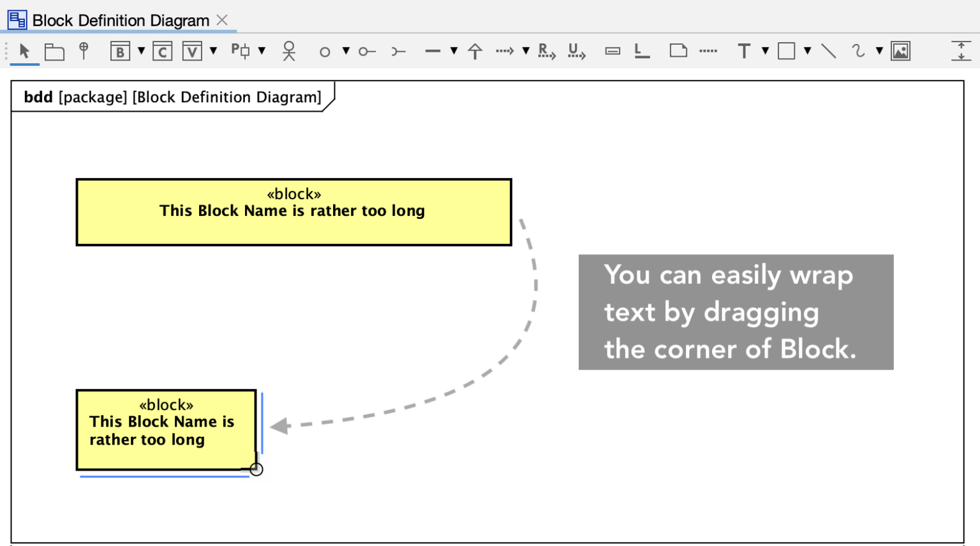Switch to the Block Definition Diagram tab

[x=115, y=19]
